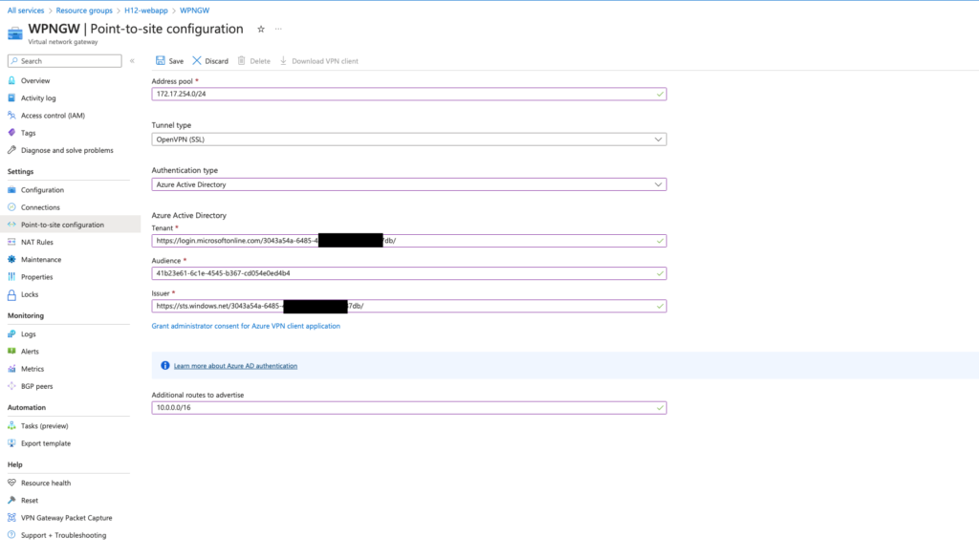Click the Tasks (preview) icon
The width and height of the screenshot is (979, 560).
click(11, 426)
